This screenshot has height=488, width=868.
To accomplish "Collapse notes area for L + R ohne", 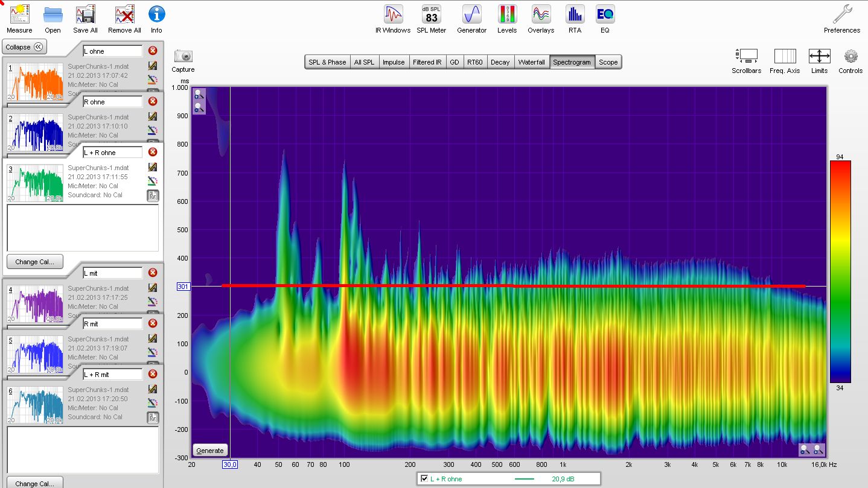I will point(153,195).
